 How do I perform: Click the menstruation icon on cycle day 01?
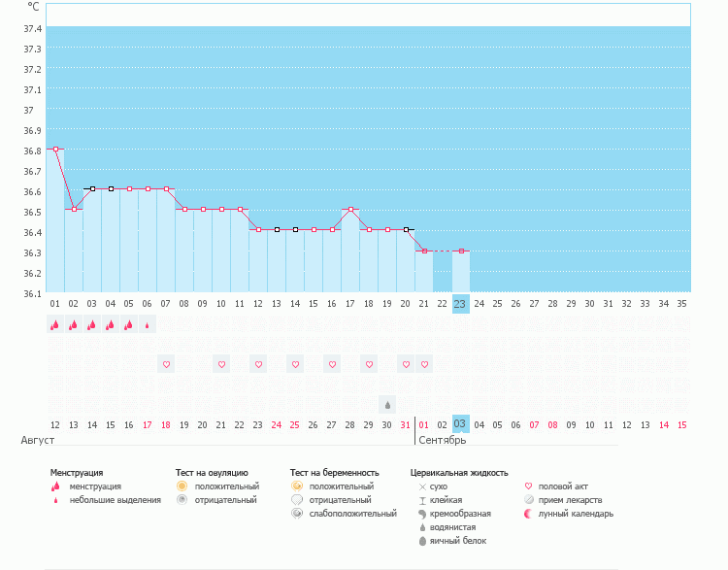pos(55,325)
